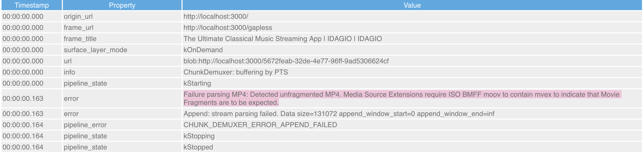Click the Value column header
The width and height of the screenshot is (644, 154).
click(412, 5)
